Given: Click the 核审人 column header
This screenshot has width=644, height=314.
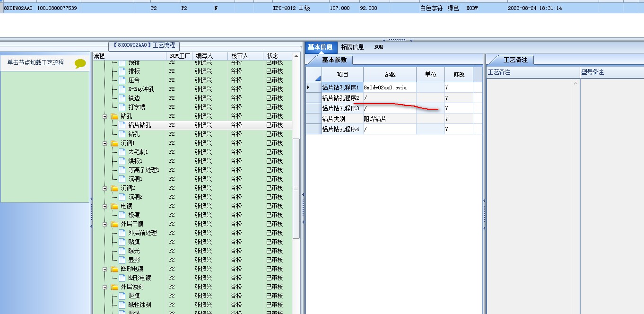Looking at the screenshot, I should [x=245, y=56].
